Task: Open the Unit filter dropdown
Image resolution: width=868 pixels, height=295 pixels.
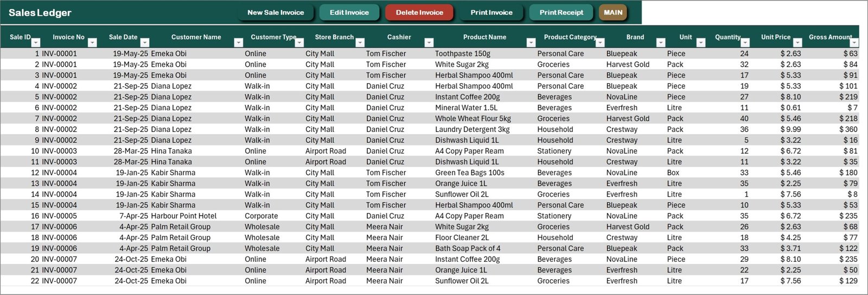Action: click(701, 42)
